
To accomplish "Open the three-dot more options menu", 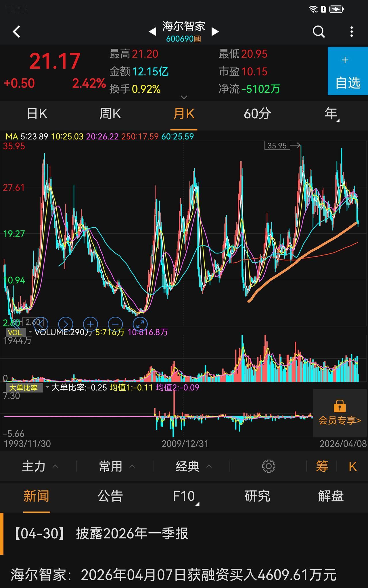I will tap(352, 32).
